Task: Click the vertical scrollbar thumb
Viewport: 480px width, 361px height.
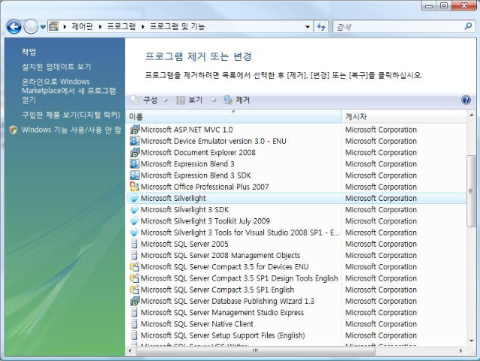Action: (471, 191)
